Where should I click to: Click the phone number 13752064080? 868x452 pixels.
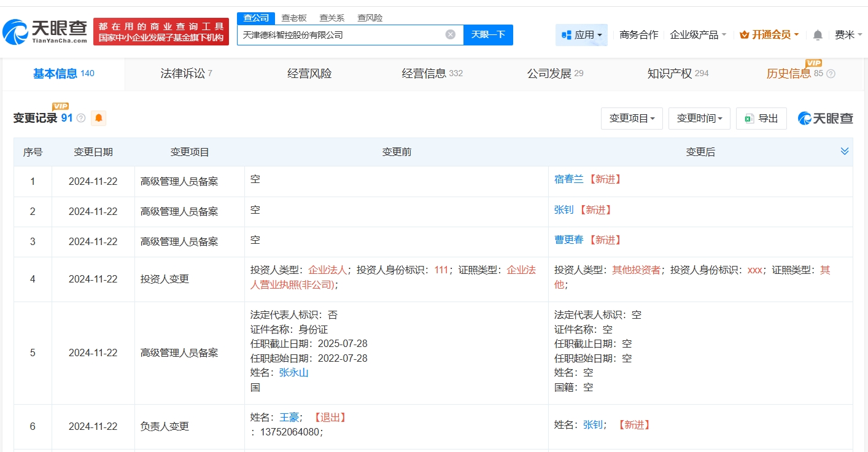tap(291, 432)
